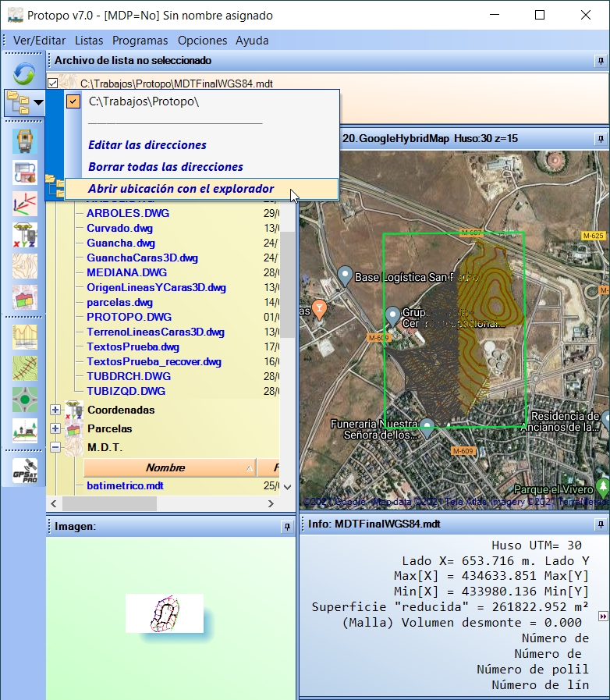The image size is (610, 700).
Task: Open the road alignment on terrain icon
Action: click(x=25, y=368)
